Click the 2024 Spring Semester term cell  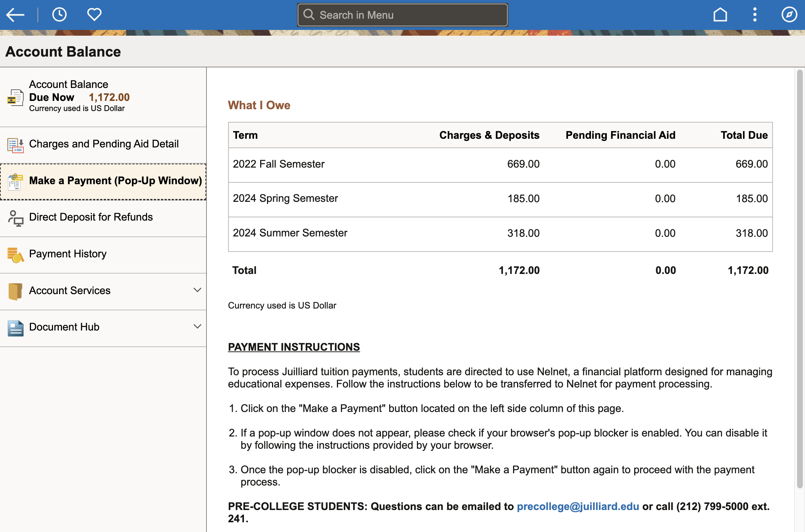[x=285, y=198]
